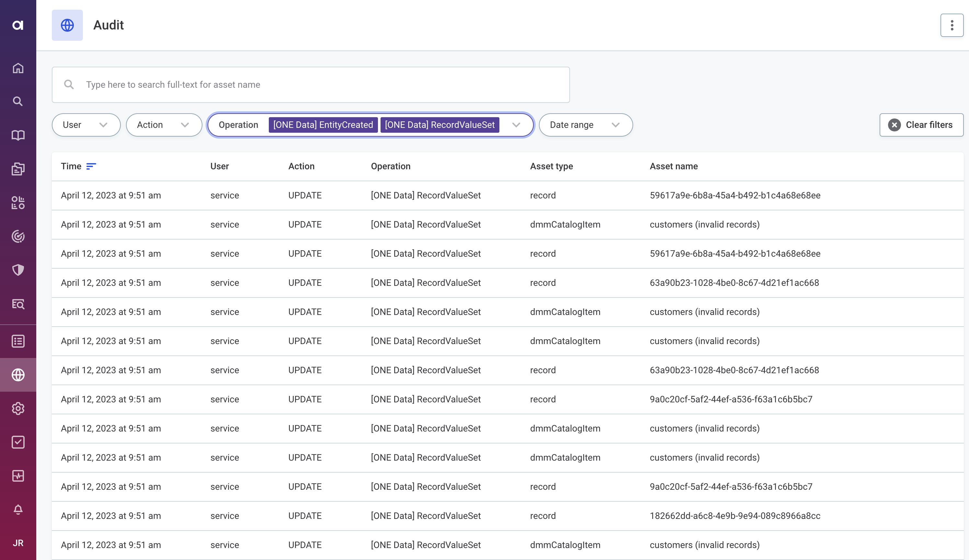Remove the EntityCreated operation filter chip
Screen dimensions: 969x560
coord(323,125)
